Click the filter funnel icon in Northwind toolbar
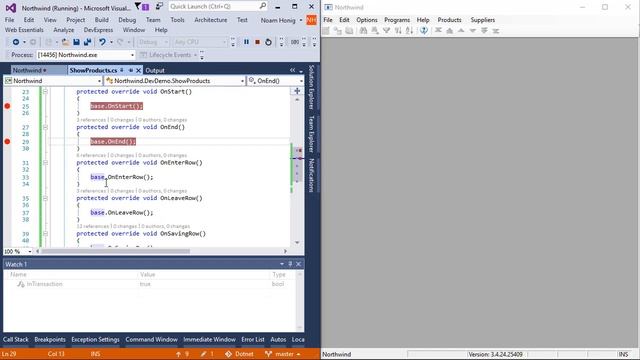The width and height of the screenshot is (640, 360). pos(386,31)
